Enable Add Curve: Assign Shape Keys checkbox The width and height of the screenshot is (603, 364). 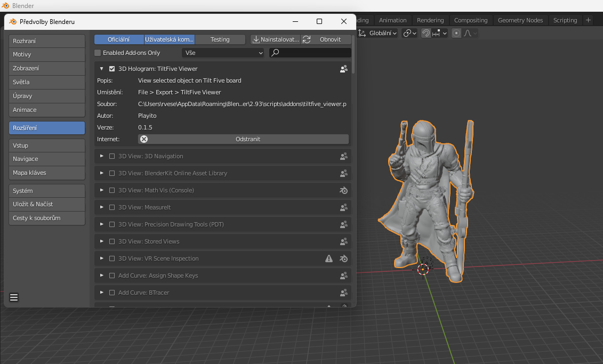(x=112, y=276)
